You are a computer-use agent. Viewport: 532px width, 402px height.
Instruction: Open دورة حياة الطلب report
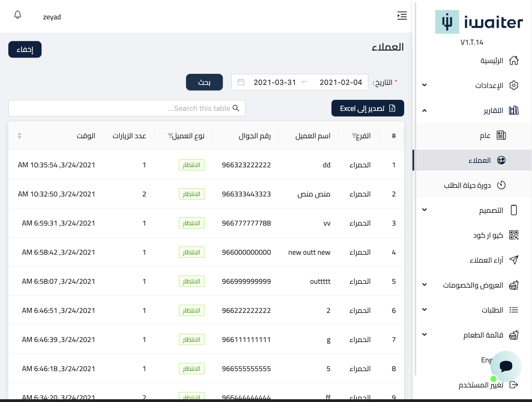pyautogui.click(x=467, y=185)
